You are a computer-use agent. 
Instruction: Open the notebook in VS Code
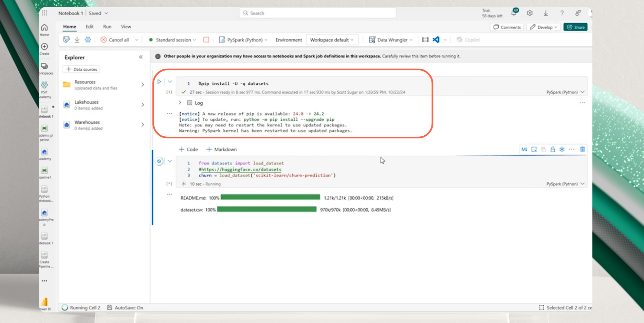[436, 39]
